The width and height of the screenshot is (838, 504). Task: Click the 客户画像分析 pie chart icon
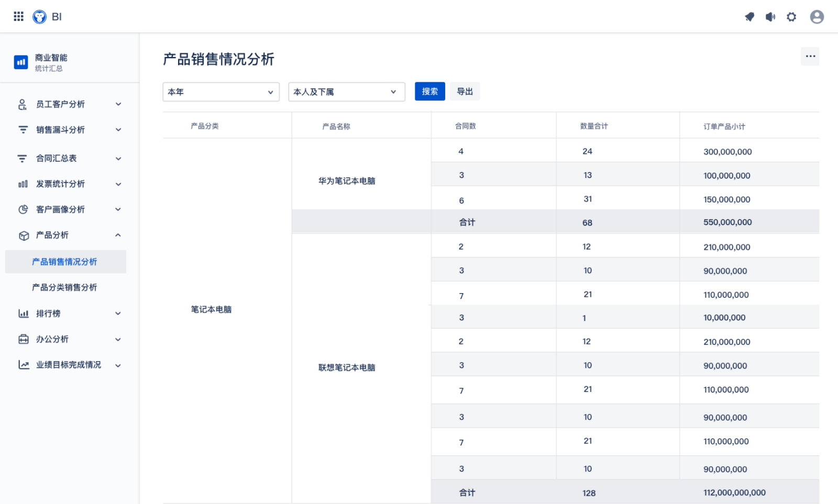coord(23,209)
